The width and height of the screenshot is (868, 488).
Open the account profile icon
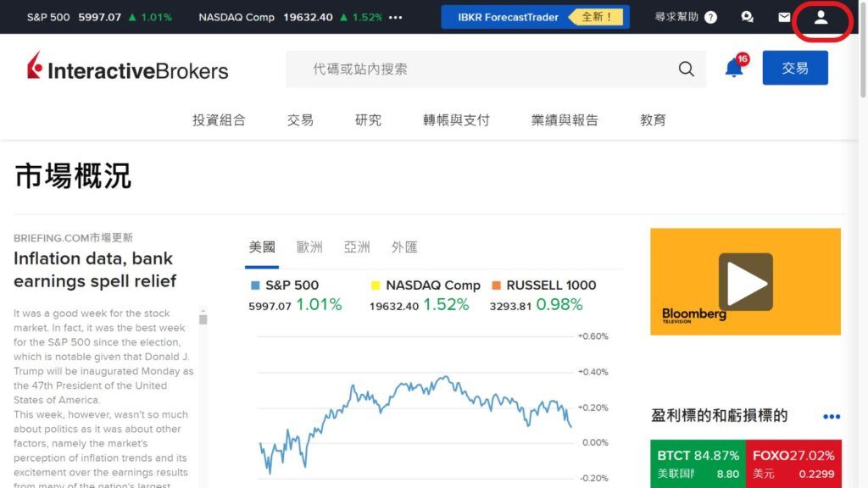click(x=821, y=16)
